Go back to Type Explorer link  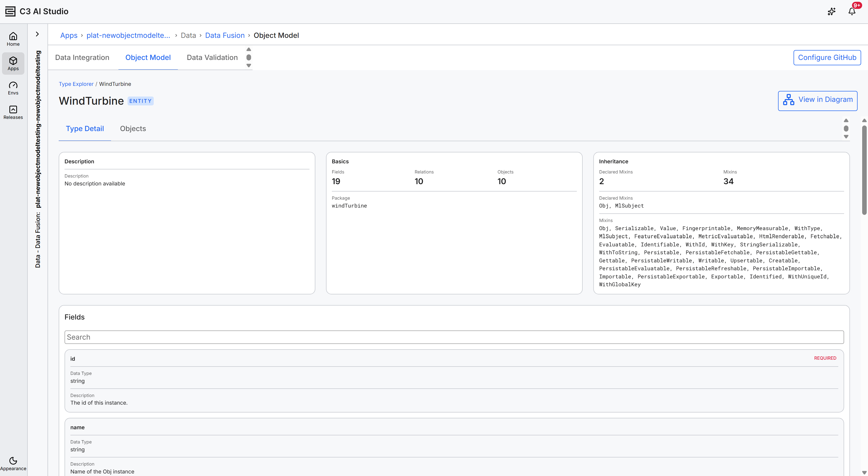pos(76,84)
